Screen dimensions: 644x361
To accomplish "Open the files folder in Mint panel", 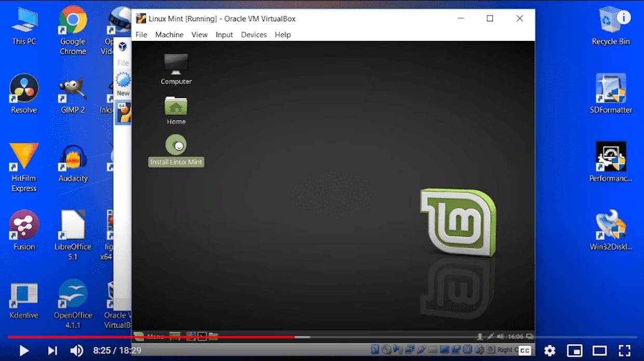I will click(x=213, y=337).
